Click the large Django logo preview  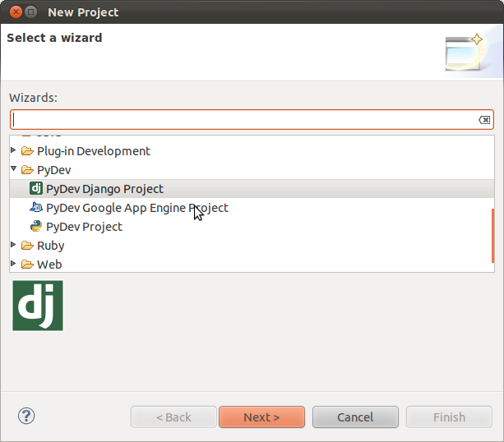pyautogui.click(x=38, y=306)
